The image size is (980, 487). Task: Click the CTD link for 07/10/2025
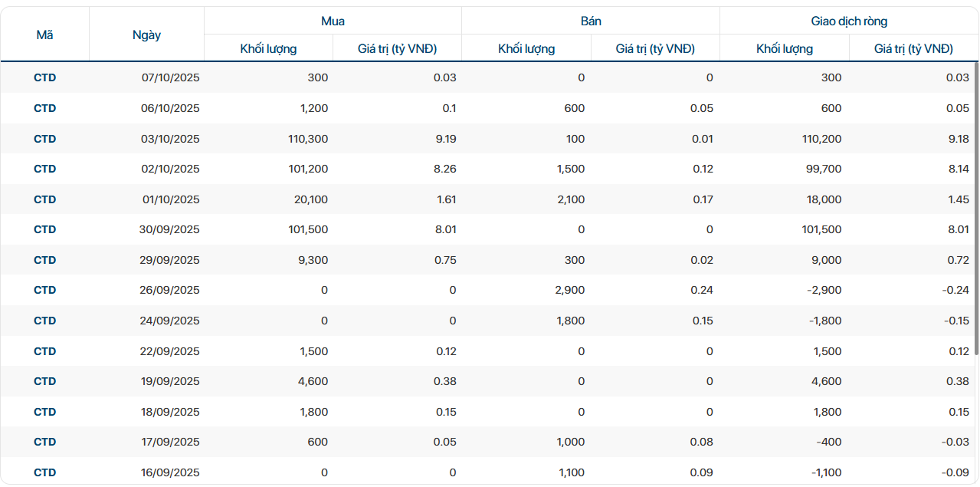45,77
